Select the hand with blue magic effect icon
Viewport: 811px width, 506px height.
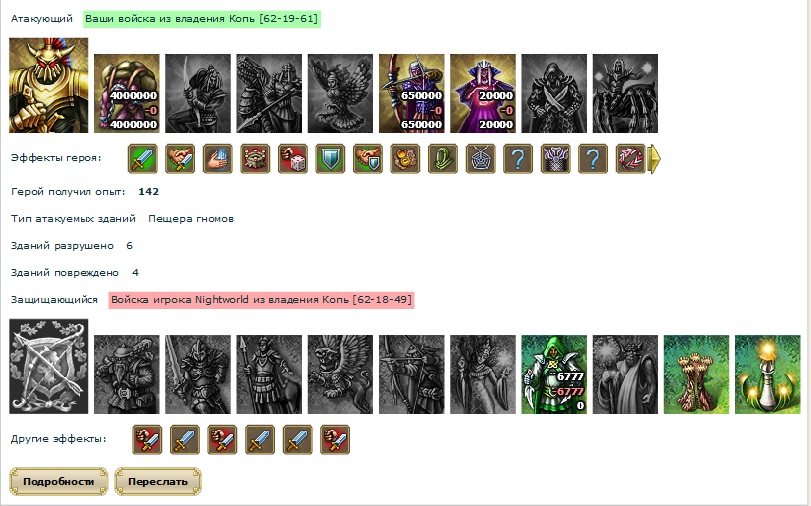pyautogui.click(x=218, y=159)
